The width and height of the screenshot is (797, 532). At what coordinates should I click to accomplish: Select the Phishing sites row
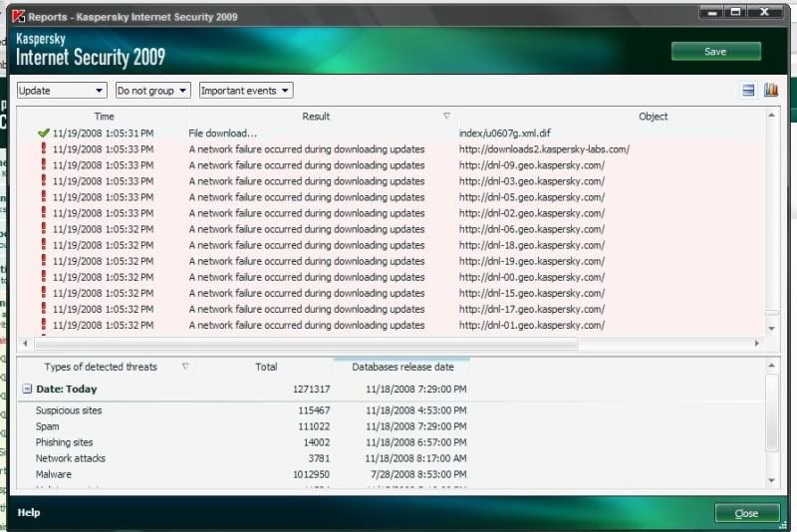(391, 442)
